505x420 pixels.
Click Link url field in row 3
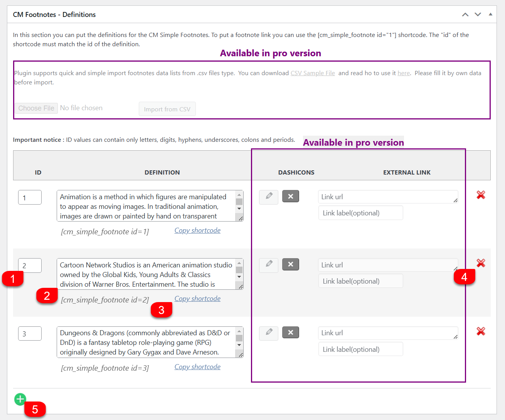pyautogui.click(x=388, y=333)
